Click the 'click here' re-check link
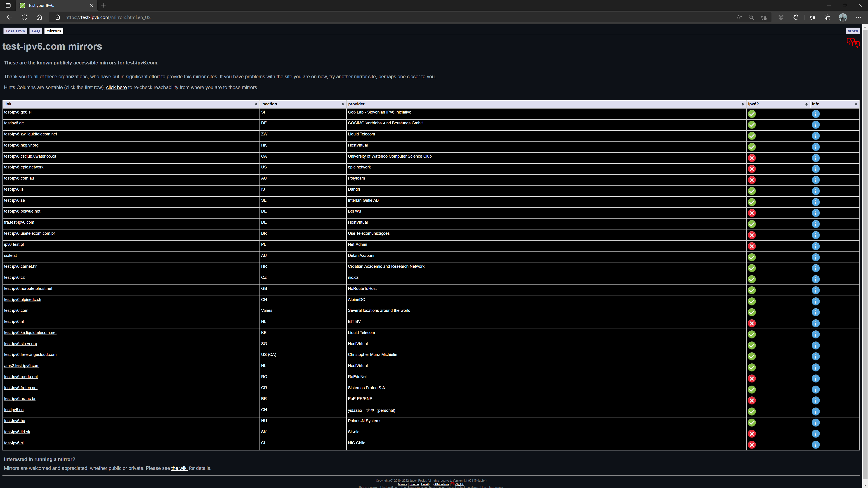 (116, 88)
